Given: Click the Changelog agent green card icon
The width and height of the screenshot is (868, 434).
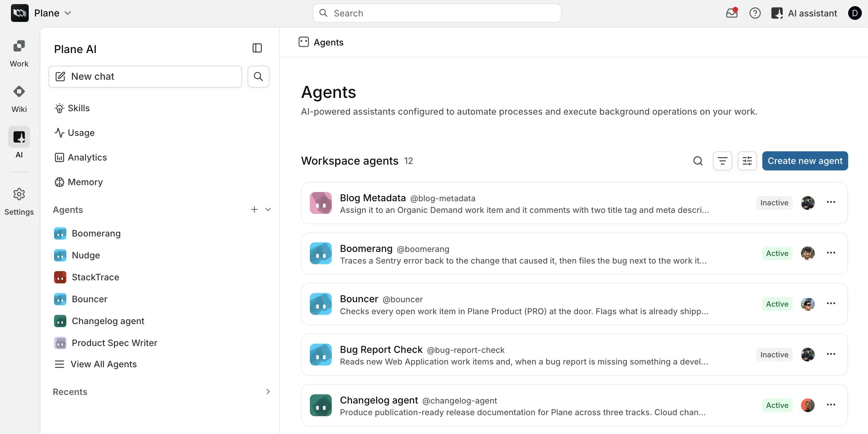Looking at the screenshot, I should (x=320, y=406).
